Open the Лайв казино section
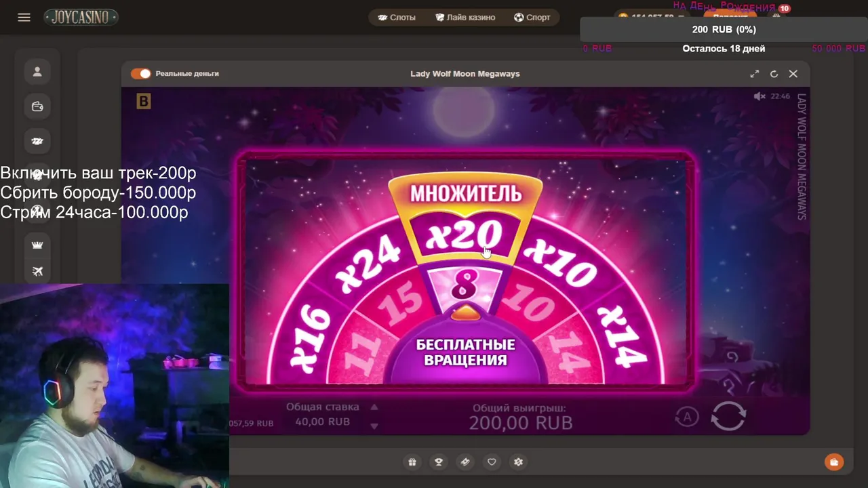 coord(465,17)
